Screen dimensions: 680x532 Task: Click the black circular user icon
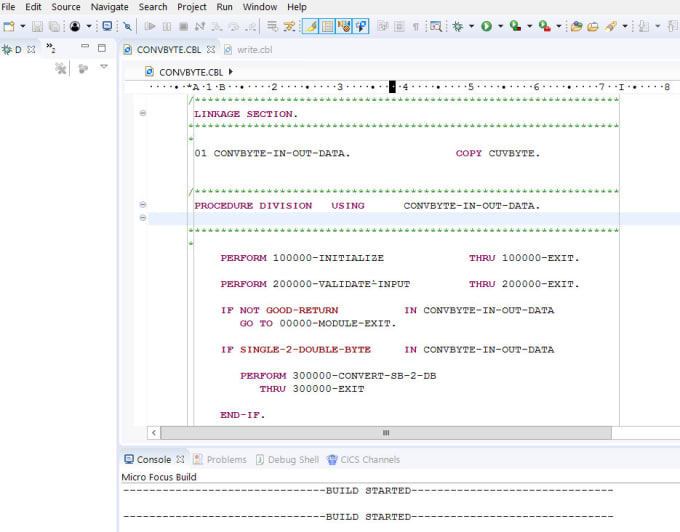(75, 26)
